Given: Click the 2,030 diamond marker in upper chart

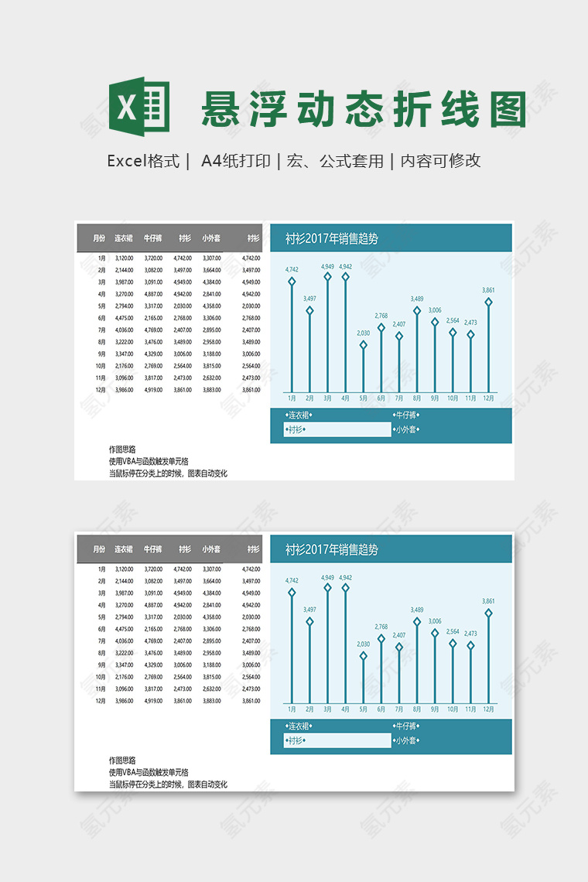Looking at the screenshot, I should [x=363, y=345].
